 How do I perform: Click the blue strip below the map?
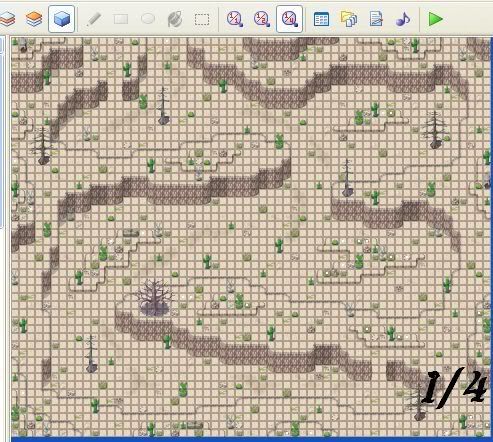point(251,439)
